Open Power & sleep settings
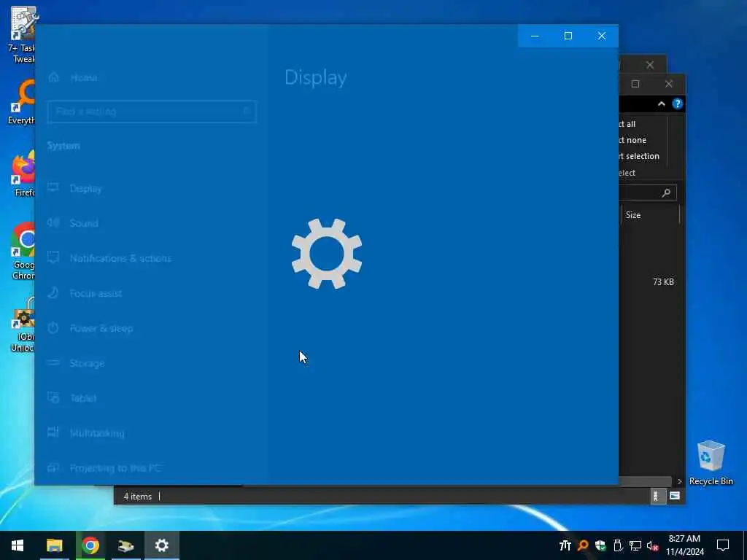Image resolution: width=747 pixels, height=560 pixels. (90, 328)
